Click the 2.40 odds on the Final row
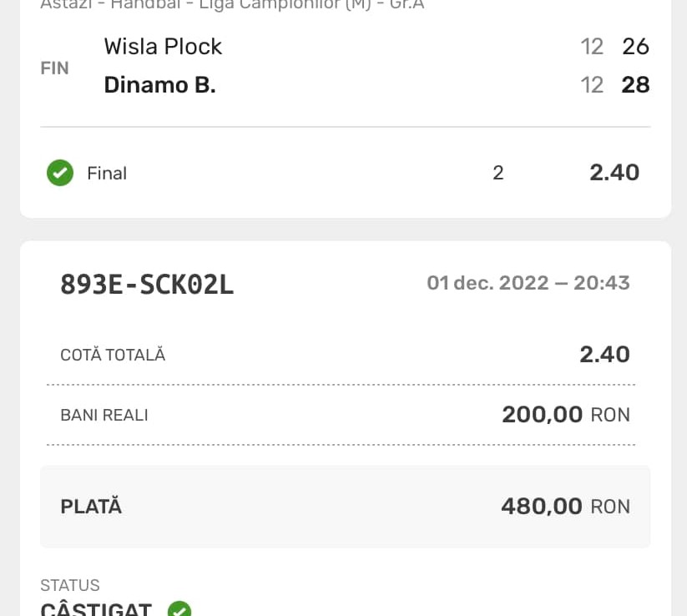687x616 pixels. click(x=614, y=172)
